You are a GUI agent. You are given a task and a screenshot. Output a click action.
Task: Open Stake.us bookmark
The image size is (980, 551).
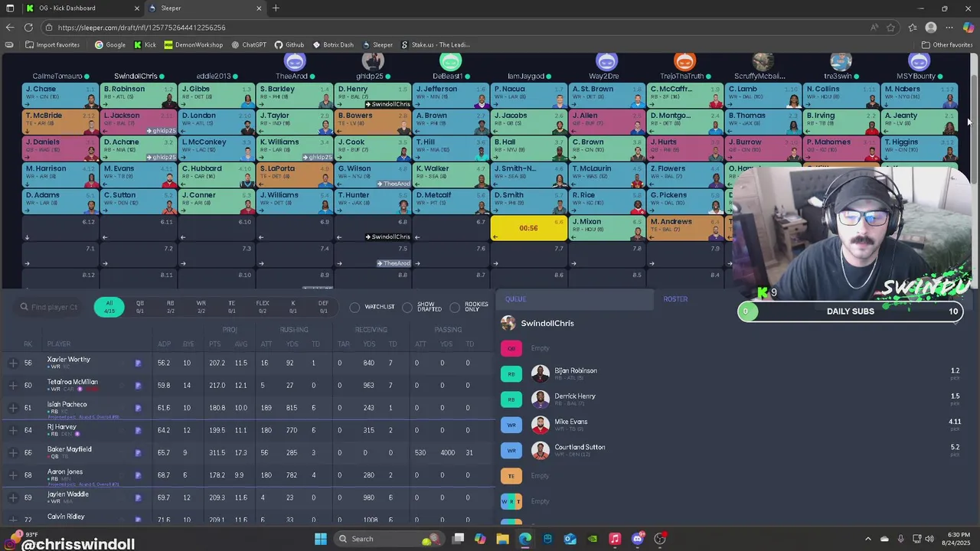pyautogui.click(x=436, y=45)
